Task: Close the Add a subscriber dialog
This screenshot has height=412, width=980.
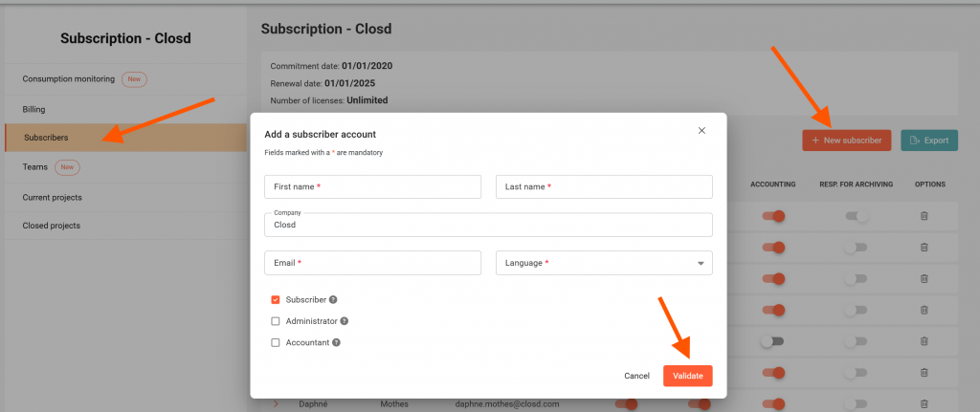Action: point(702,131)
